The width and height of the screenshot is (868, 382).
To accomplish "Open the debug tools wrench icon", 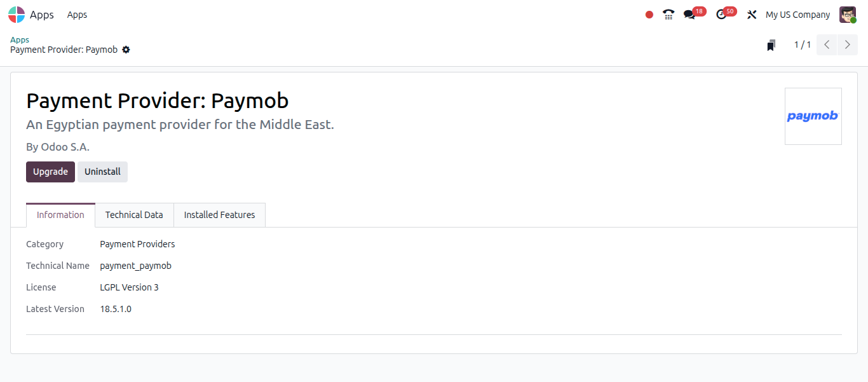I will click(752, 15).
